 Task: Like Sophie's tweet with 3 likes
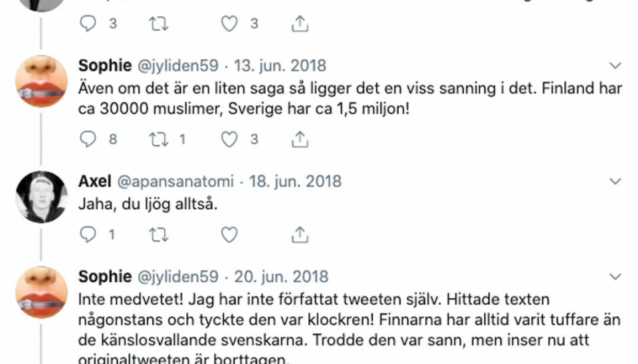click(x=229, y=139)
